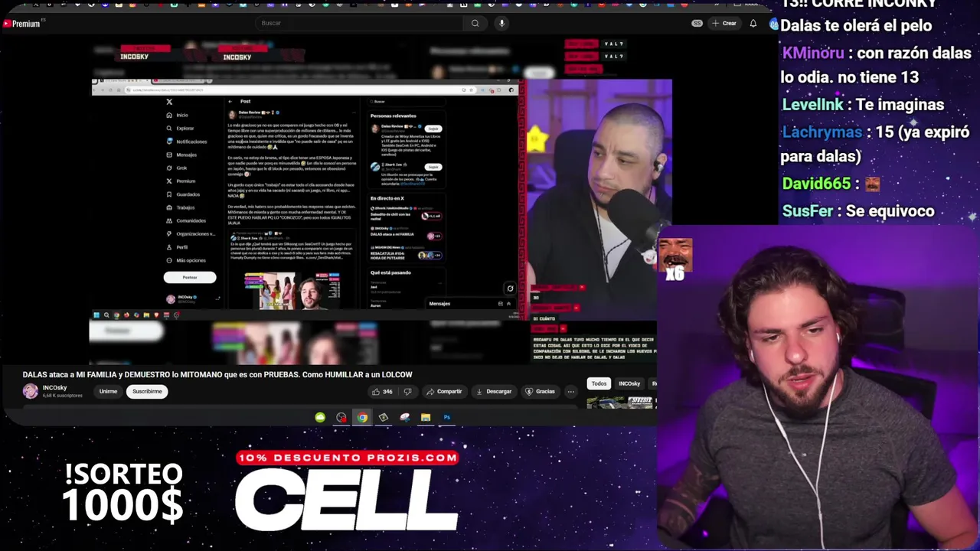This screenshot has height=551, width=980.
Task: Open File Explorer folder in the taskbar
Action: [x=426, y=417]
